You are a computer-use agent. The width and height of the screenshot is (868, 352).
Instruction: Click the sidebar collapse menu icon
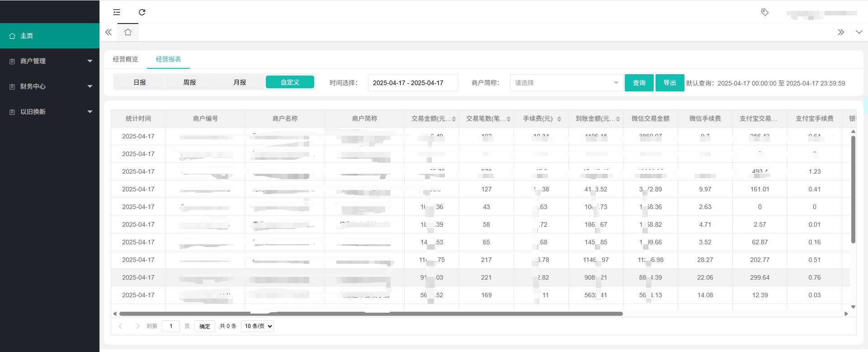[117, 12]
